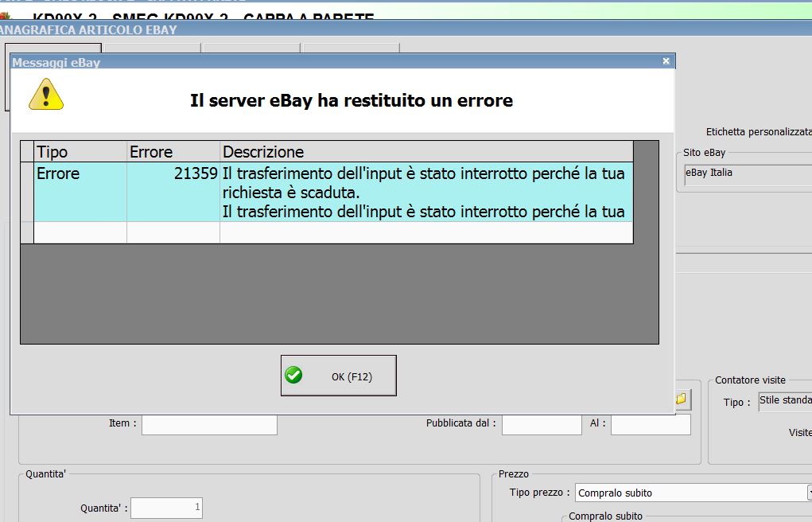
Task: Click the green checkmark icon on OK
Action: (x=293, y=375)
